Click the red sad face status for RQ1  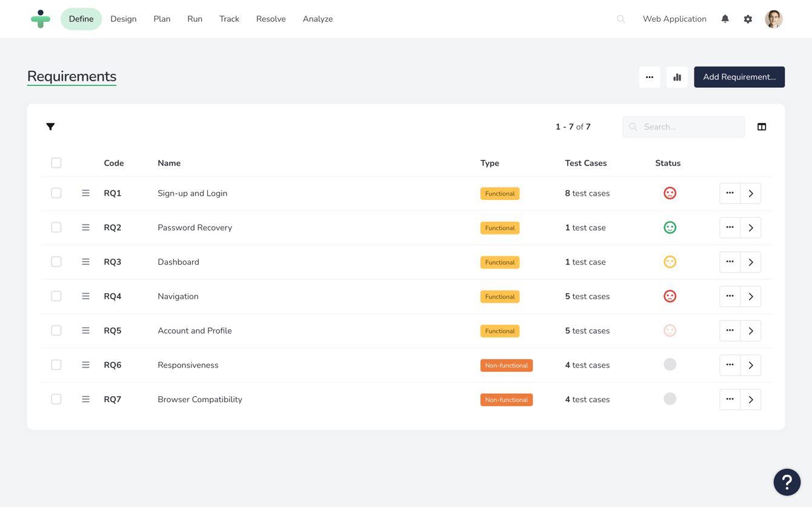pyautogui.click(x=670, y=193)
